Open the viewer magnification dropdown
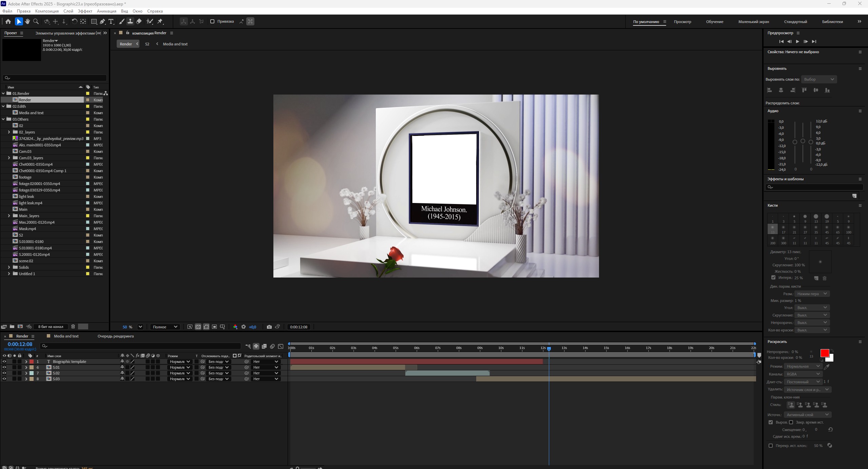The width and height of the screenshot is (868, 469). coord(140,327)
